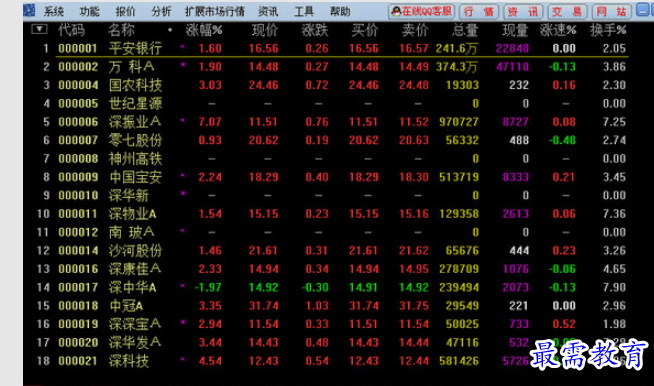
Task: Open the 交易 trading button
Action: coord(567,12)
